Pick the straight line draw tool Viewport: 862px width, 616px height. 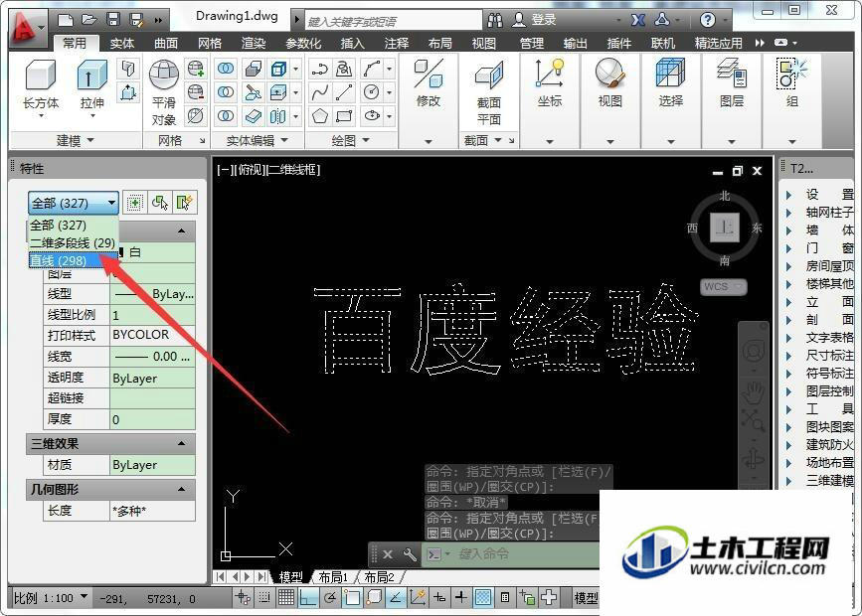pos(344,92)
